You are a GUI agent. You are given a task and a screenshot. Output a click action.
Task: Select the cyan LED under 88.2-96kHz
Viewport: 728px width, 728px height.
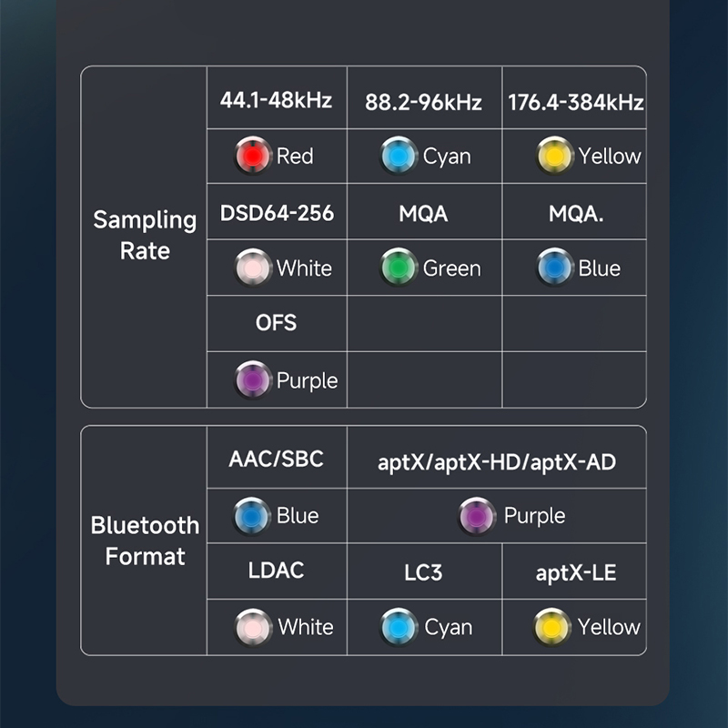[x=399, y=156]
